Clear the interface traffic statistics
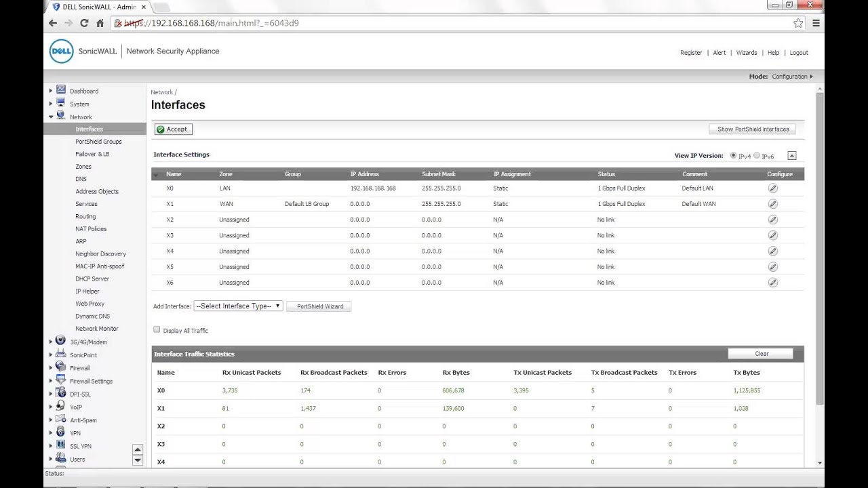The image size is (868, 488). [761, 353]
